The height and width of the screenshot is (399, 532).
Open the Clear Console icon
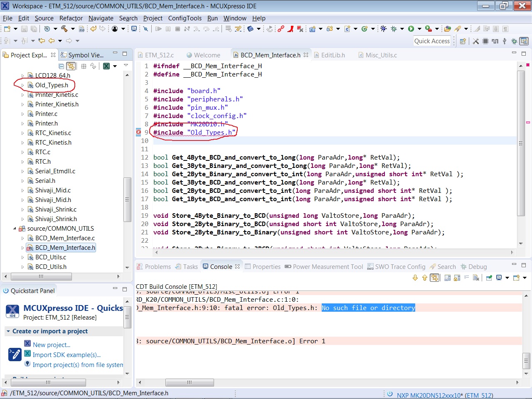[475, 277]
